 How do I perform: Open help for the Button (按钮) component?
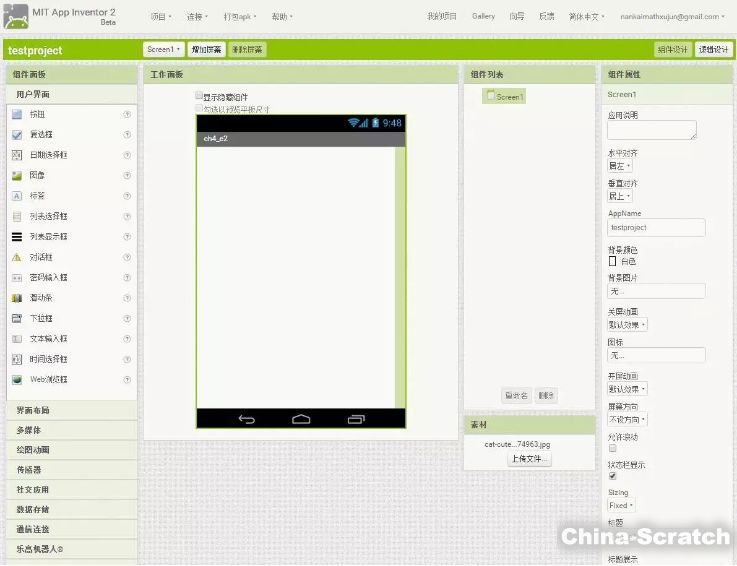[x=127, y=114]
